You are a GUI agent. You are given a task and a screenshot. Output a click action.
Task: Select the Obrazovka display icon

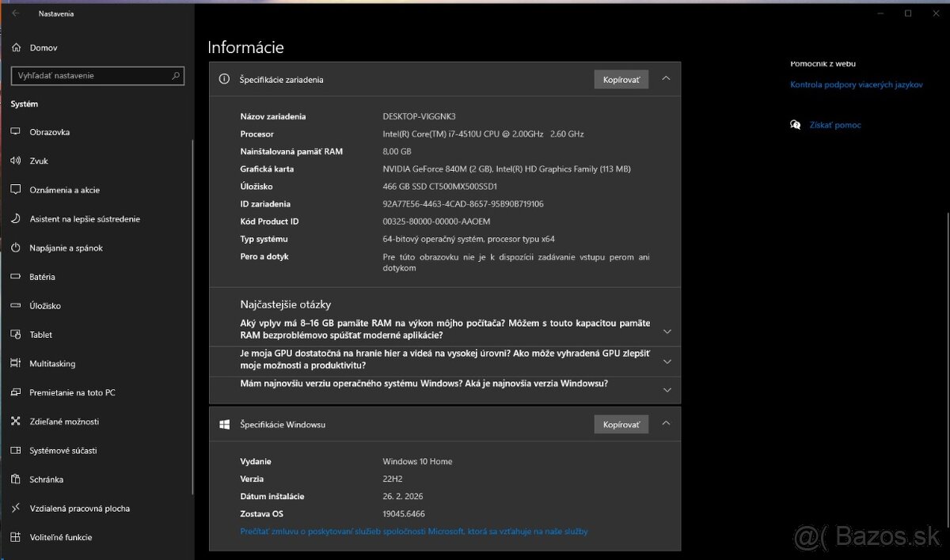tap(16, 131)
